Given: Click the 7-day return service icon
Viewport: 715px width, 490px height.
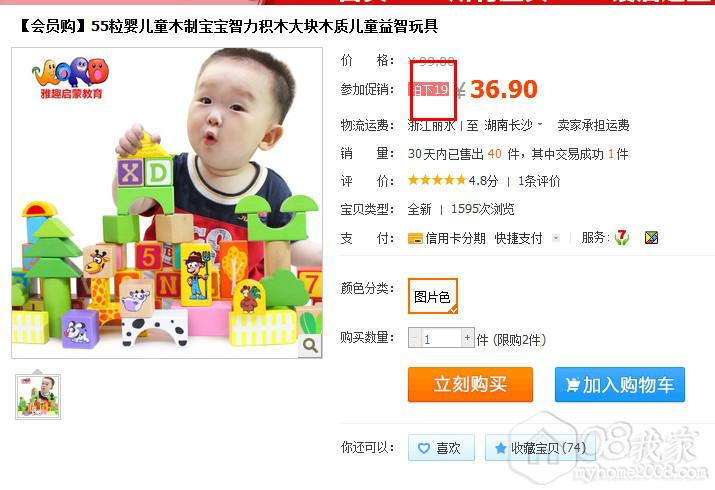Looking at the screenshot, I should click(622, 237).
